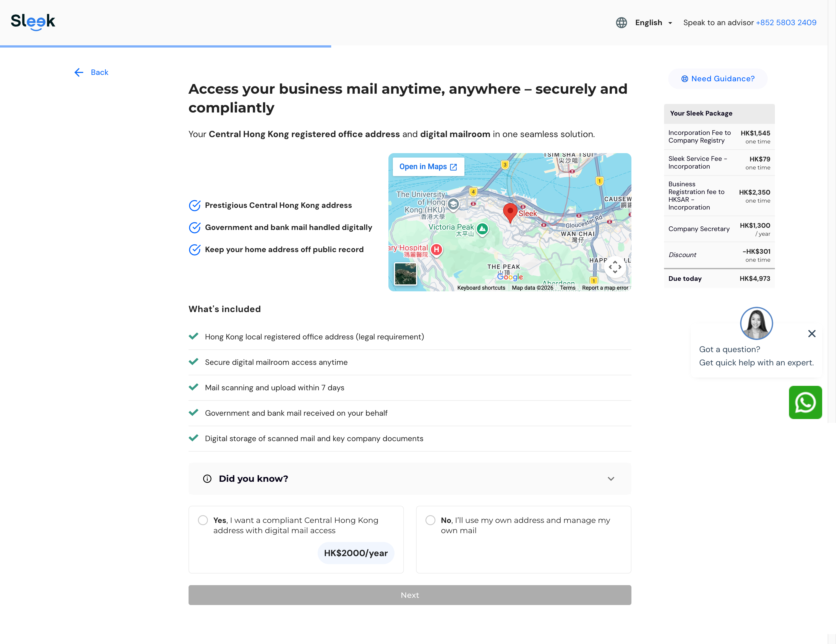
Task: Click Due today HK$4,973 total
Action: (719, 279)
